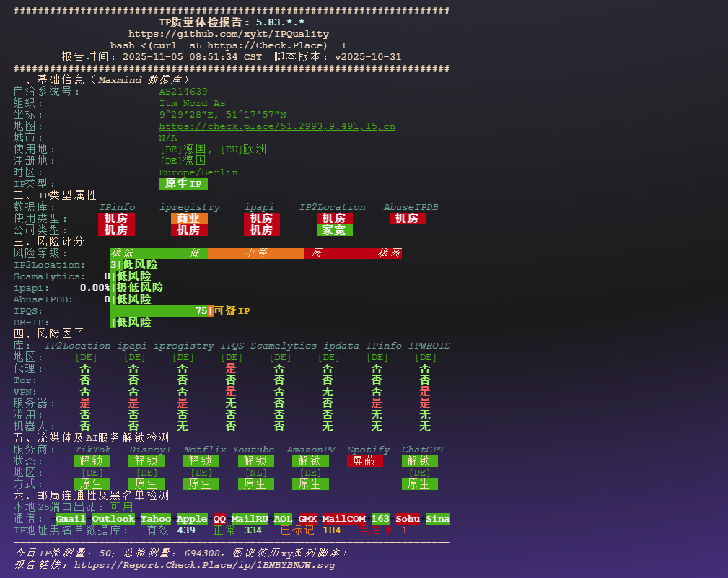
Task: Select the IP2Location 家宽 company badge
Action: [333, 229]
